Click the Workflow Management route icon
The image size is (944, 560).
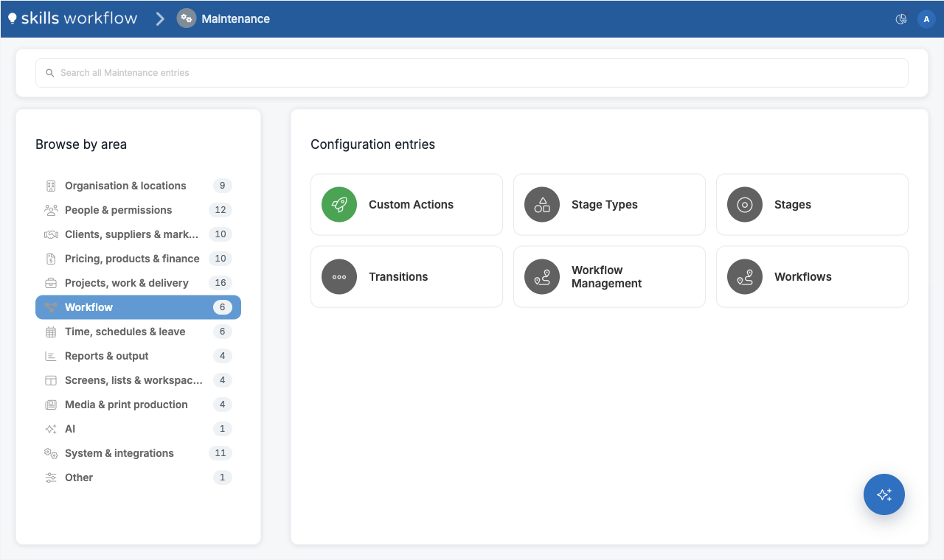point(542,277)
